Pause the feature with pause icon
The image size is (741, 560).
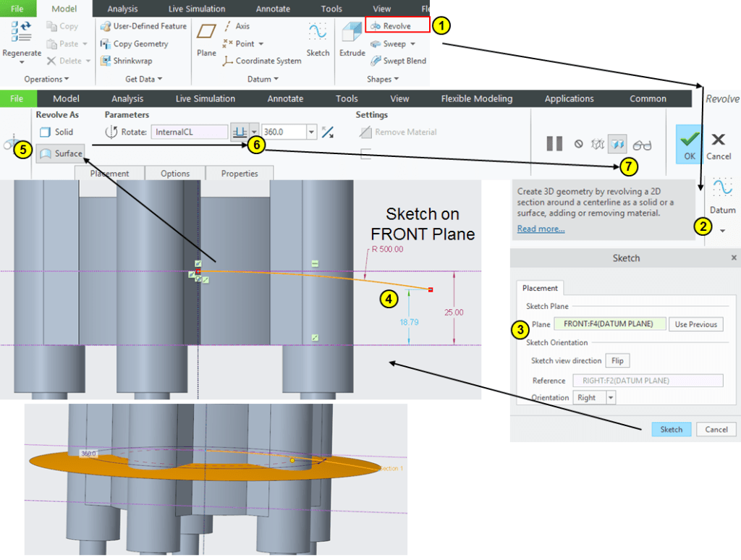(554, 143)
